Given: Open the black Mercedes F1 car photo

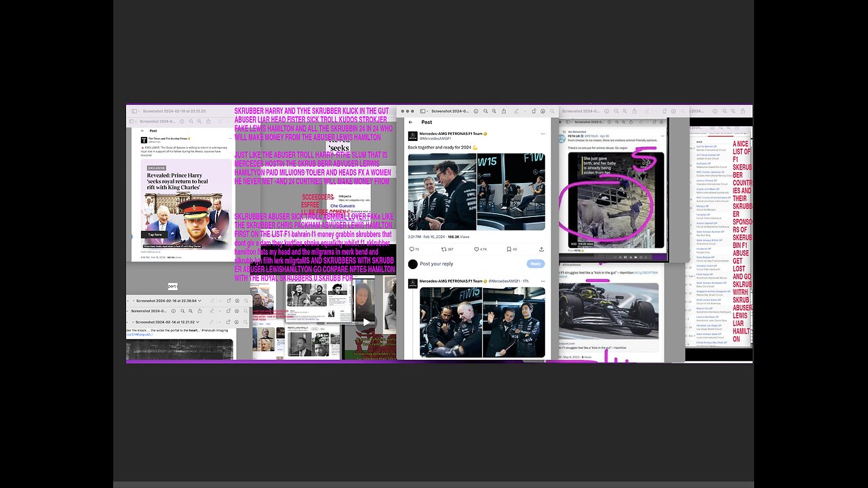Looking at the screenshot, I should [608, 312].
